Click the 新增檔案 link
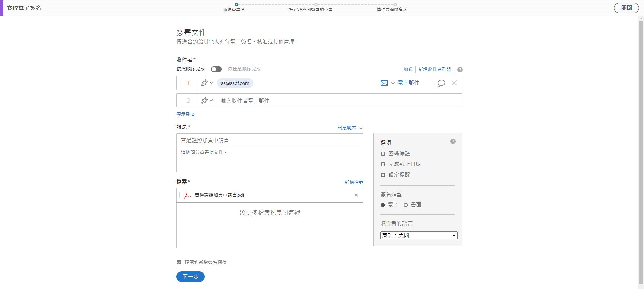The height and width of the screenshot is (289, 644). point(354,182)
